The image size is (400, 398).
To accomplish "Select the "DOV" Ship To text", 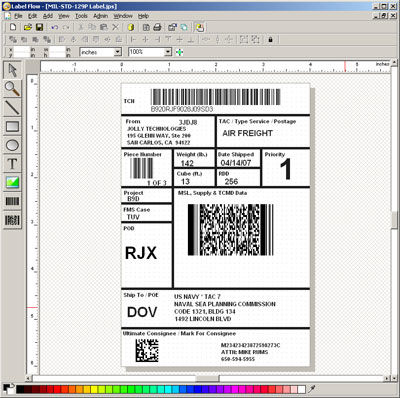I will click(x=142, y=312).
